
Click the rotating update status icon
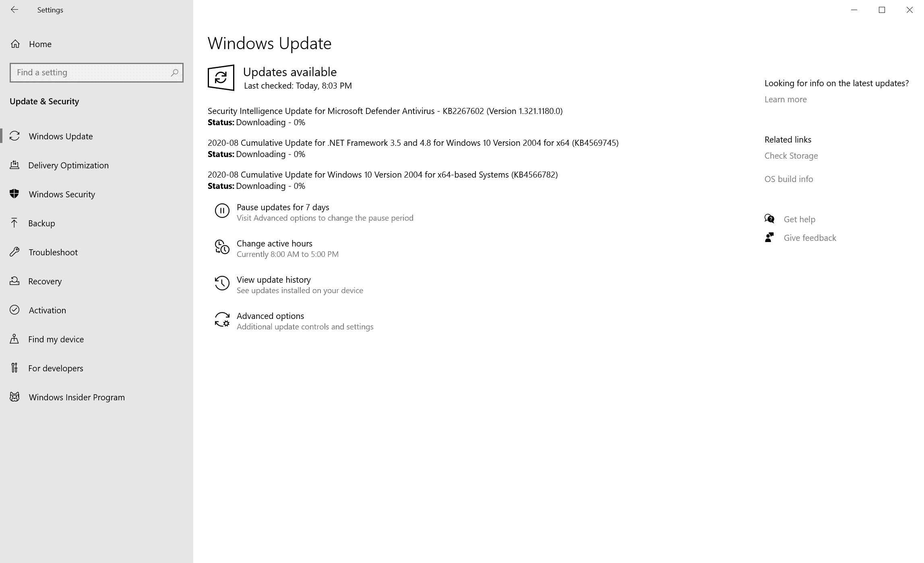pyautogui.click(x=221, y=77)
